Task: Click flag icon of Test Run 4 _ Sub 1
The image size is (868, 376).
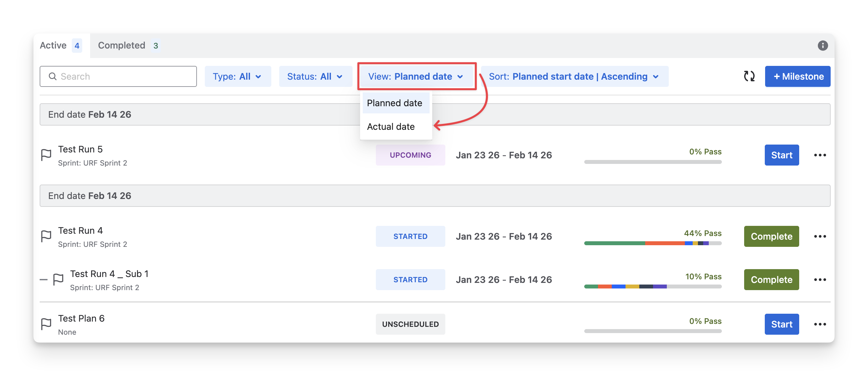Action: (58, 280)
